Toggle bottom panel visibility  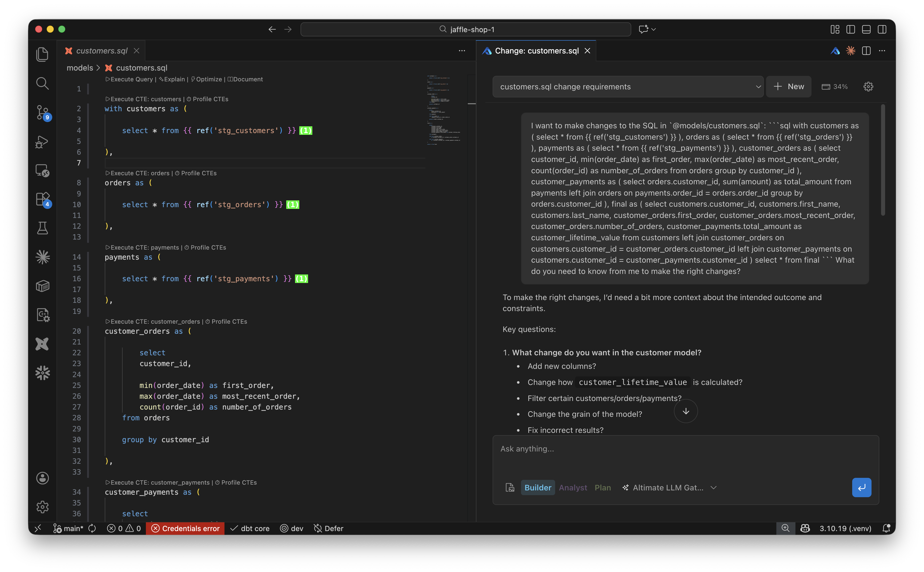click(x=866, y=29)
